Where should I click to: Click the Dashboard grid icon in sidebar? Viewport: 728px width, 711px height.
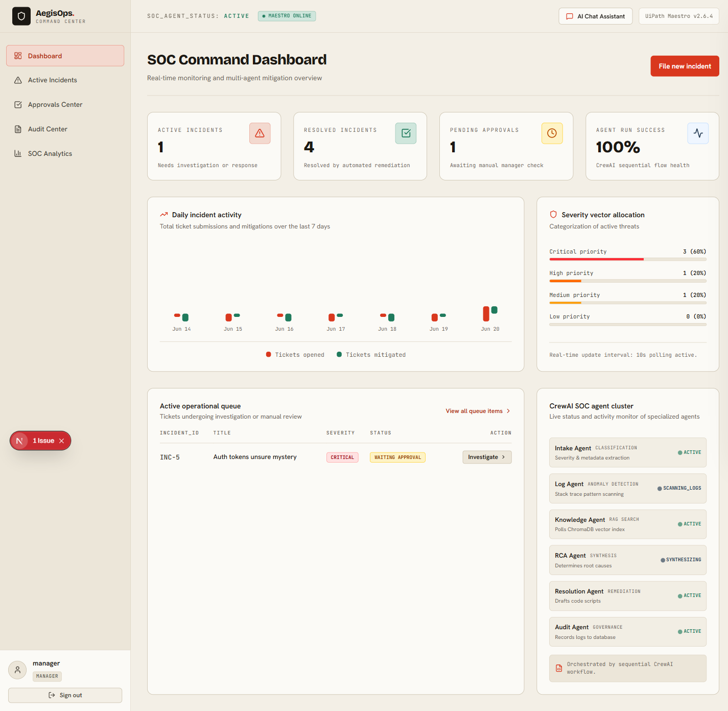pos(18,56)
